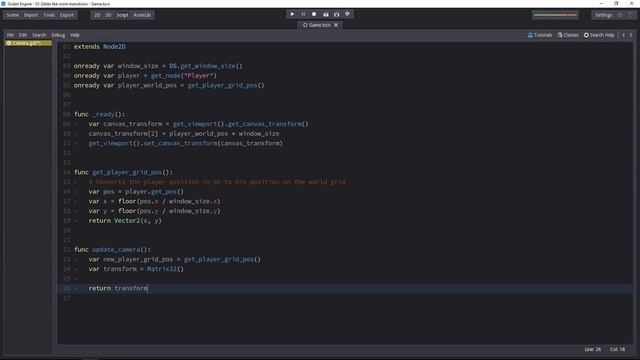This screenshot has width=640, height=360.
Task: Go forward in script history arrow
Action: coord(631,35)
